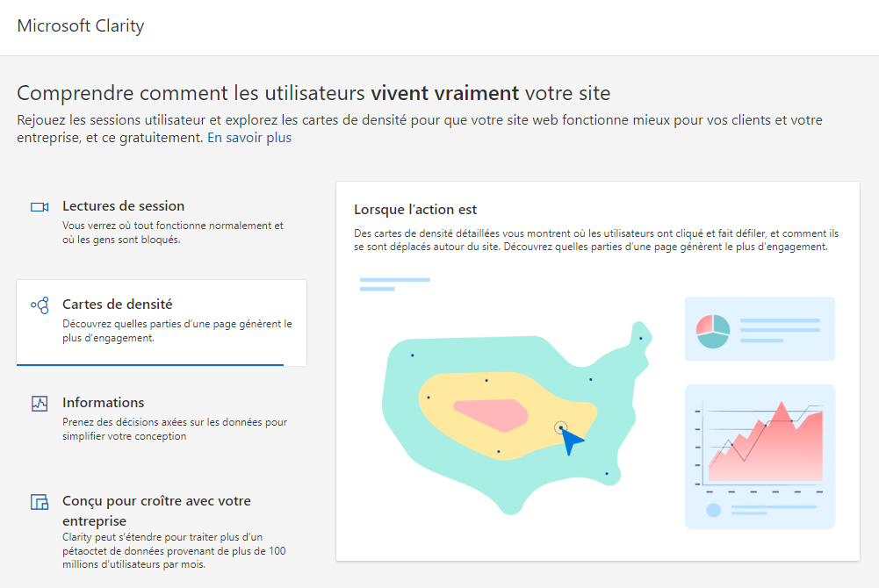
Task: Click the heatmap nodes icon
Action: click(40, 305)
